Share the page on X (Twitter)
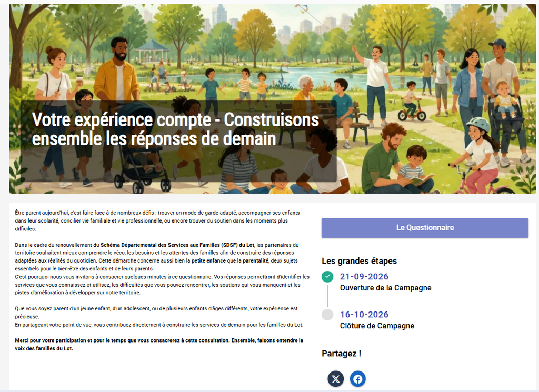Screen dimensions: 539x392 point(335,379)
